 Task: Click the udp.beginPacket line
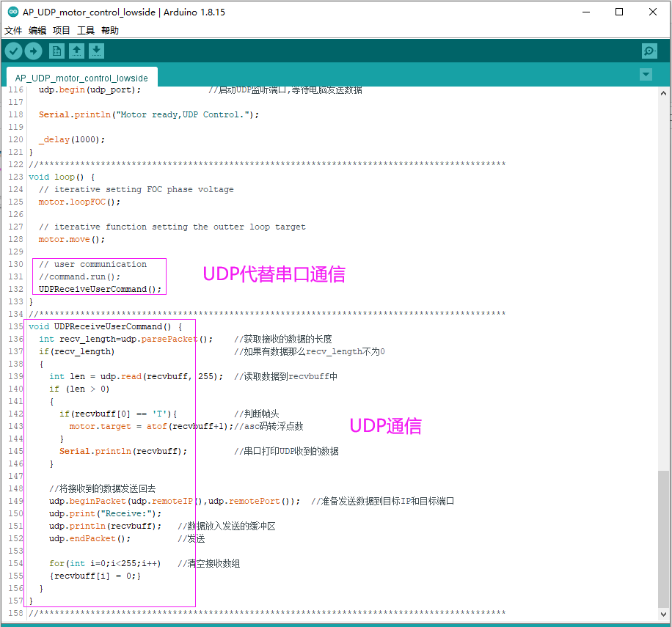pyautogui.click(x=175, y=501)
